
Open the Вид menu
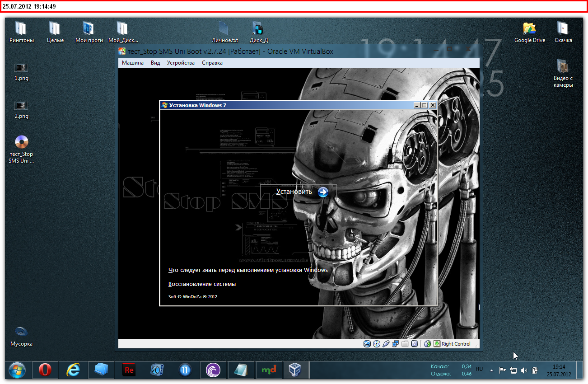(x=155, y=63)
